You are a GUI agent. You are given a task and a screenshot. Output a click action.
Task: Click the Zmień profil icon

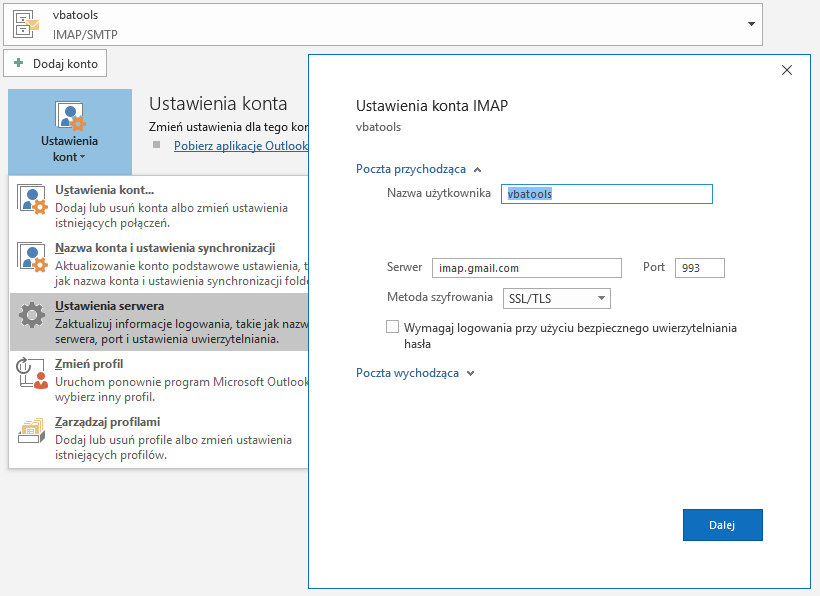coord(32,373)
